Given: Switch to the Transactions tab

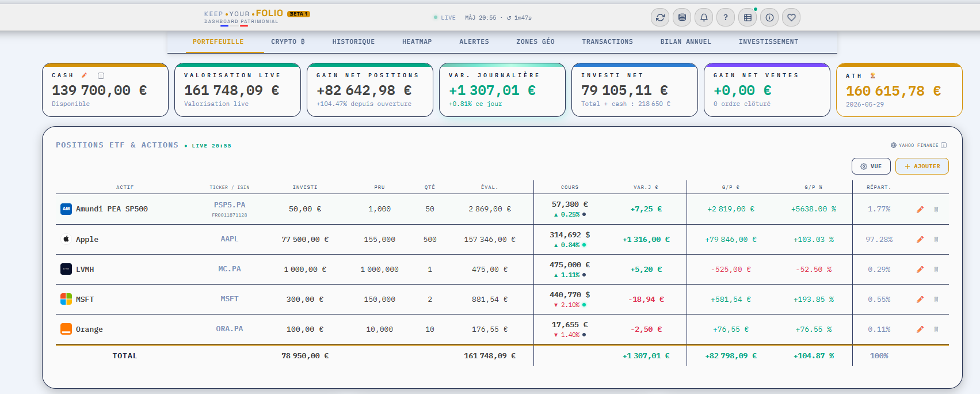Looking at the screenshot, I should (608, 42).
